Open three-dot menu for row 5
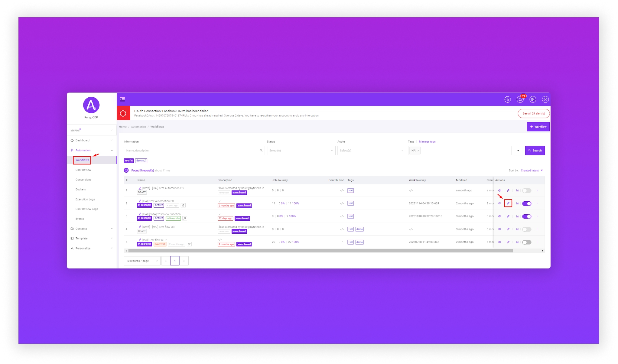The width and height of the screenshot is (618, 364). [x=537, y=242]
